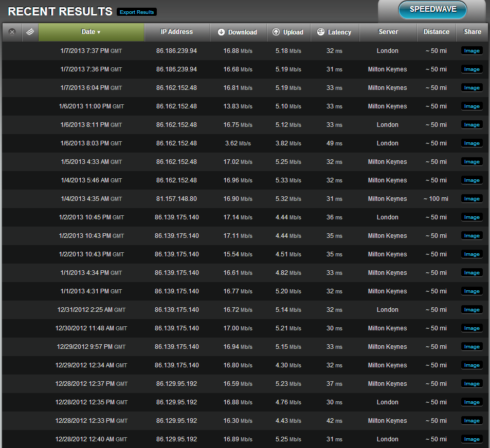Click the compare results icon in header
Viewport: 490px width, 448px height.
click(x=30, y=32)
